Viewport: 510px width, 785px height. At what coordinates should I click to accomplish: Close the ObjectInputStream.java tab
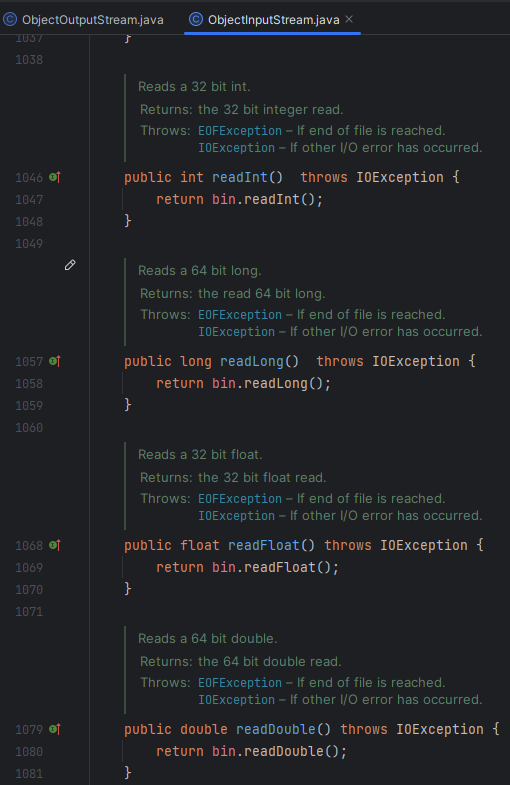(x=349, y=20)
